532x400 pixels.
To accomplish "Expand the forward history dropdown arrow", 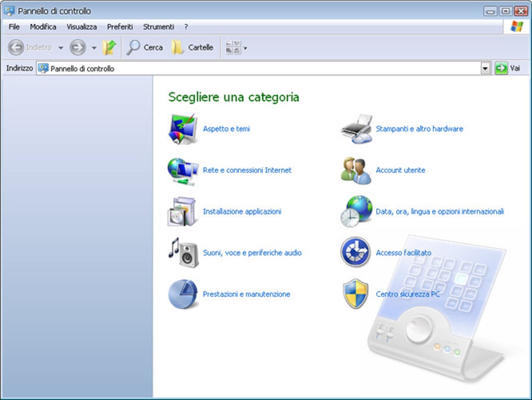I will [x=94, y=48].
